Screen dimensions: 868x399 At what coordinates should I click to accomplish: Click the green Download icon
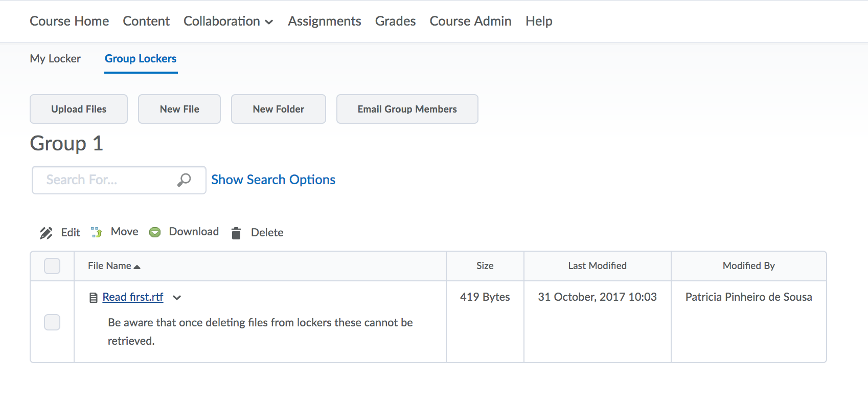[155, 232]
